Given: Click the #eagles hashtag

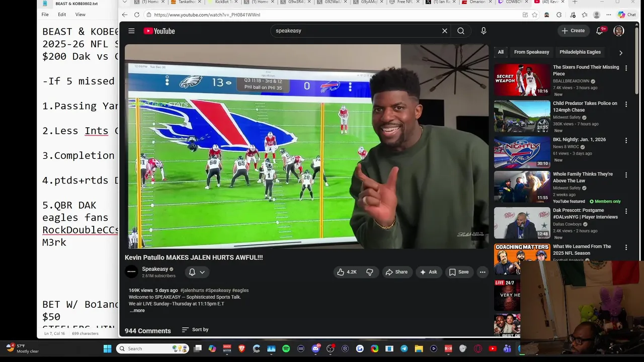Looking at the screenshot, I should (x=240, y=290).
